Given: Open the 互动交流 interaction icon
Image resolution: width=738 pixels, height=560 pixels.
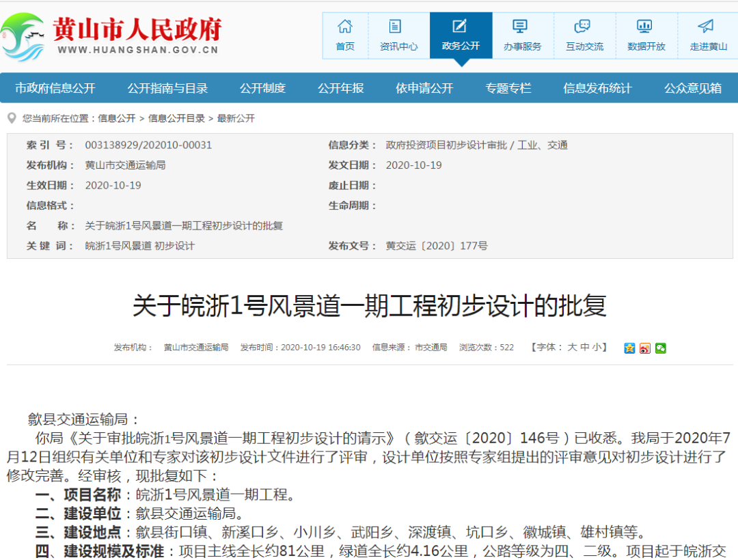Looking at the screenshot, I should (584, 27).
